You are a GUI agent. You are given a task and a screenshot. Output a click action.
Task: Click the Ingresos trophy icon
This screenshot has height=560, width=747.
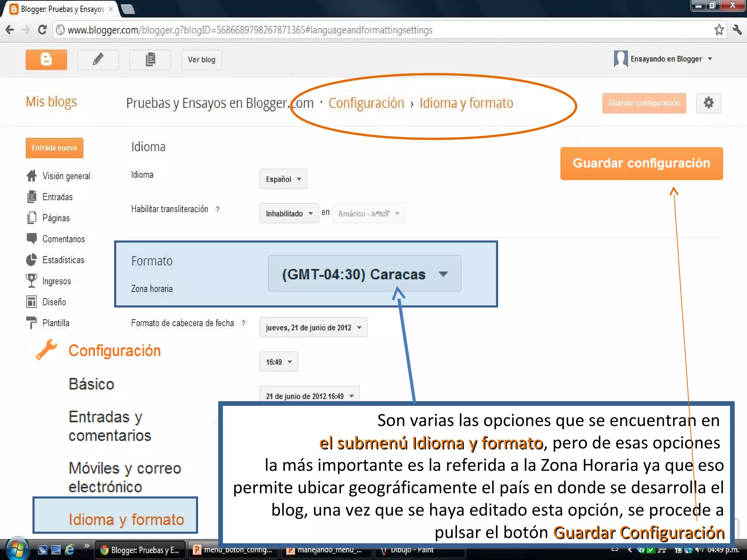[x=32, y=281]
